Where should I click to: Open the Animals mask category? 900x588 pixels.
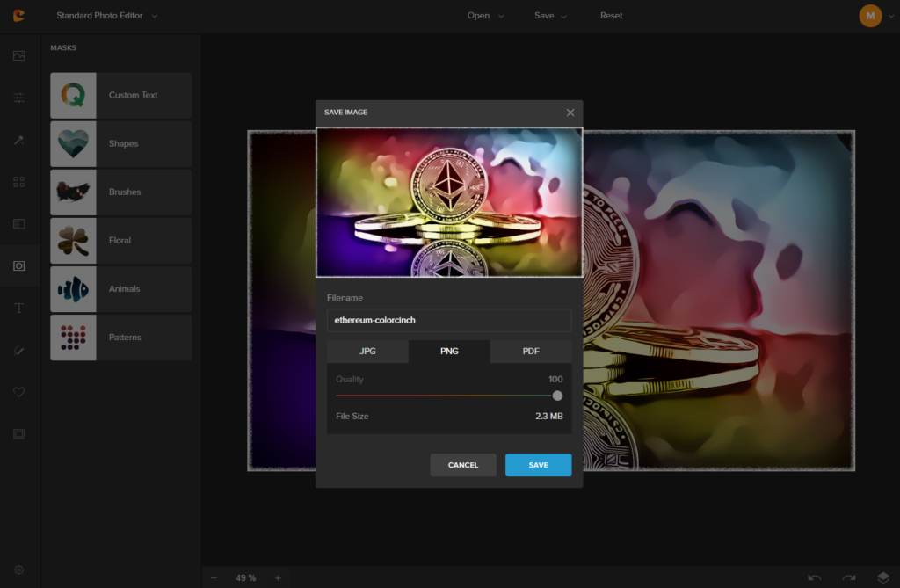pos(121,289)
